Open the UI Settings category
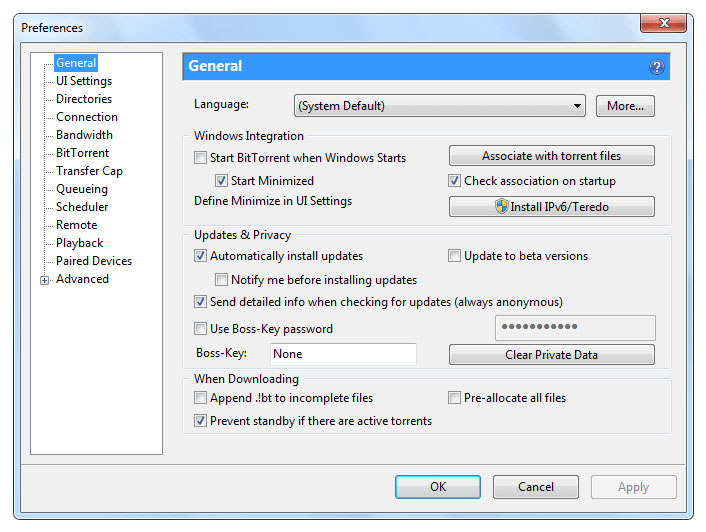706x532 pixels. point(84,81)
